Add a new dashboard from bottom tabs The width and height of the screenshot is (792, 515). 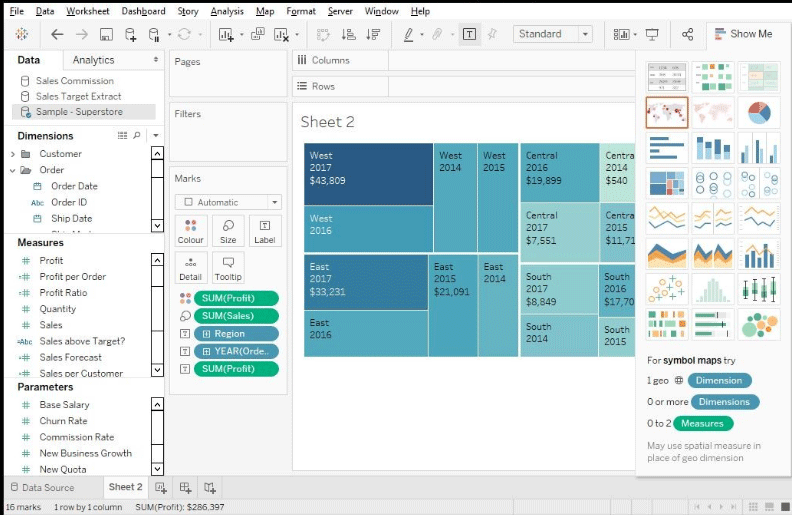point(185,488)
